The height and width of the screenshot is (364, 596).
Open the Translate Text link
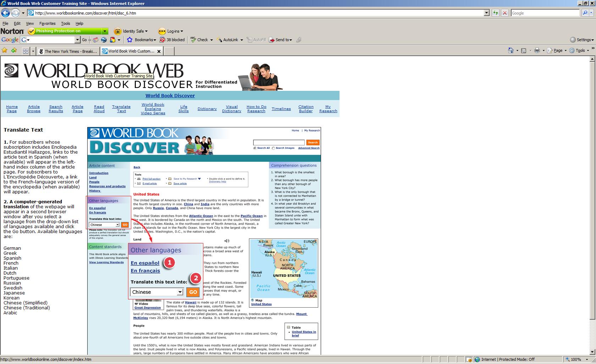coord(121,109)
